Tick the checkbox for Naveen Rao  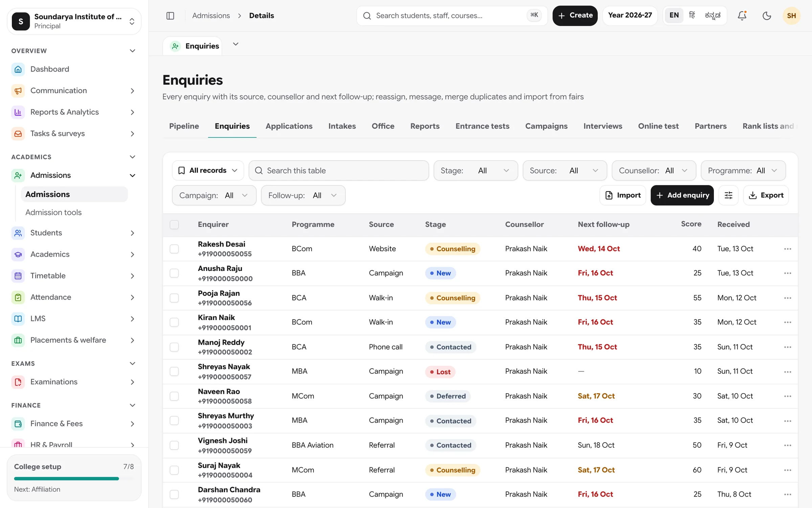click(x=174, y=396)
